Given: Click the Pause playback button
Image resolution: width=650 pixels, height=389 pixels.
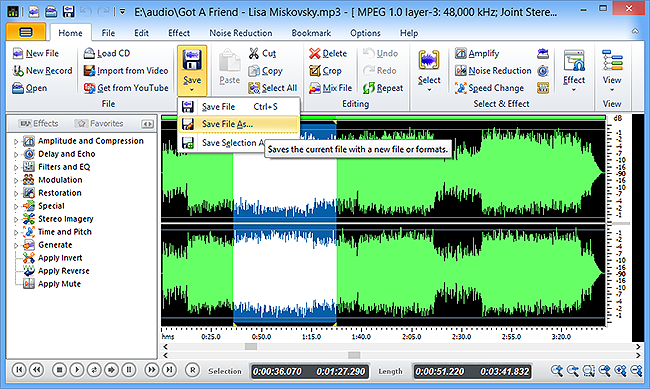Looking at the screenshot, I should pyautogui.click(x=129, y=370).
